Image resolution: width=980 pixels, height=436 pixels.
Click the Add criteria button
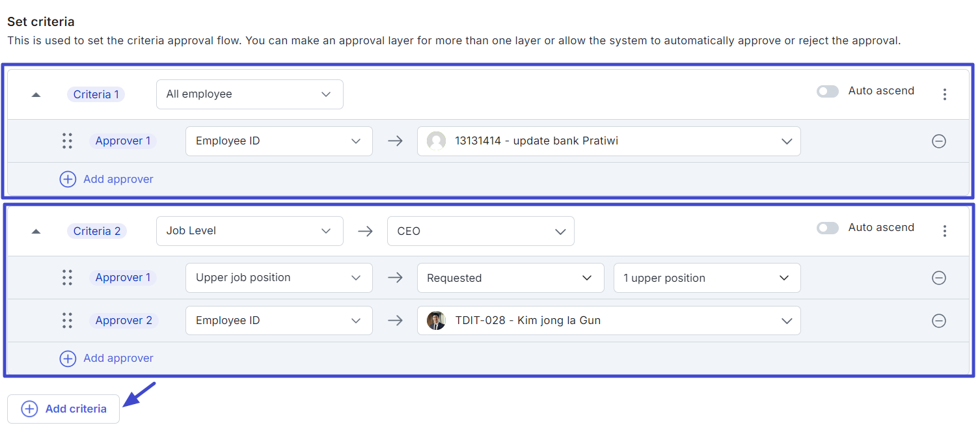point(64,409)
